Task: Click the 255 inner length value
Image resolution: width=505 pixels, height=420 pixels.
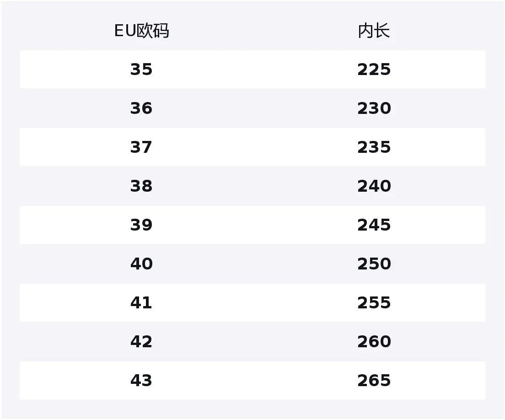Action: point(374,303)
